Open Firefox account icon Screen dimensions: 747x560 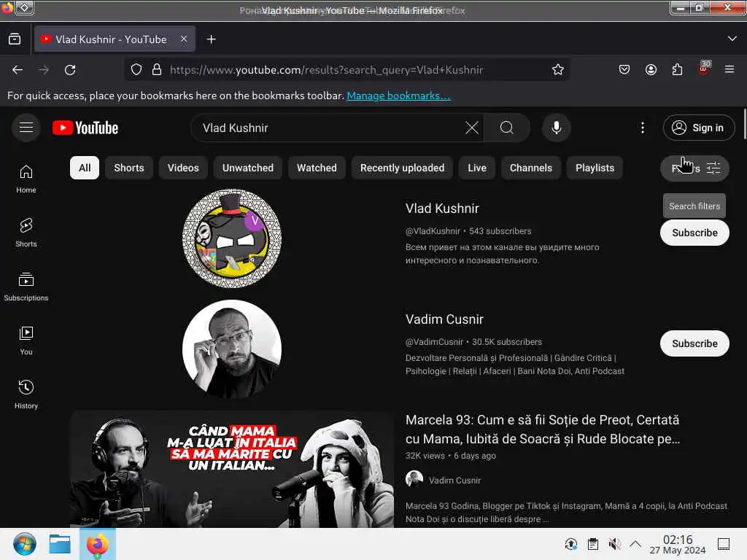coord(651,70)
